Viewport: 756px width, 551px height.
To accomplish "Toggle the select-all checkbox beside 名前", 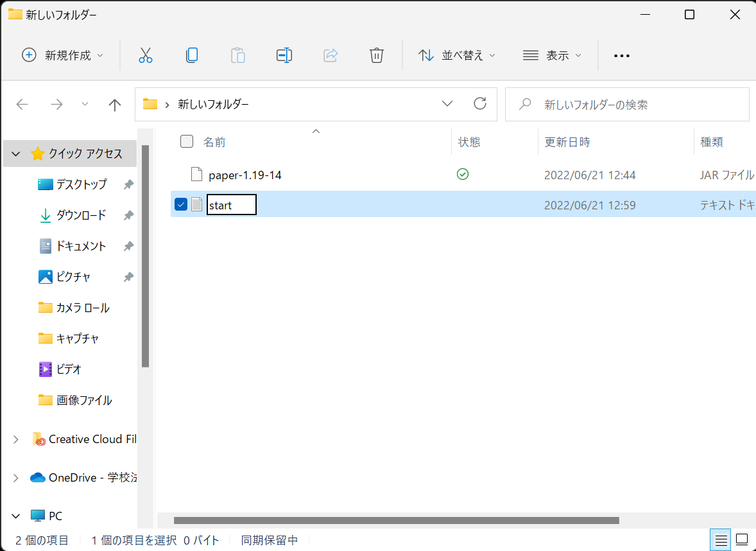I will (187, 142).
